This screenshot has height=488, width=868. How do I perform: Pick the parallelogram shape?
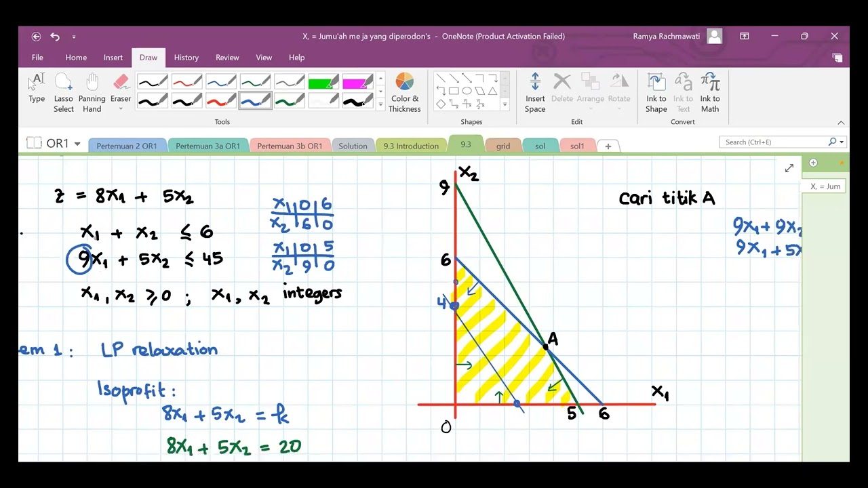click(479, 91)
